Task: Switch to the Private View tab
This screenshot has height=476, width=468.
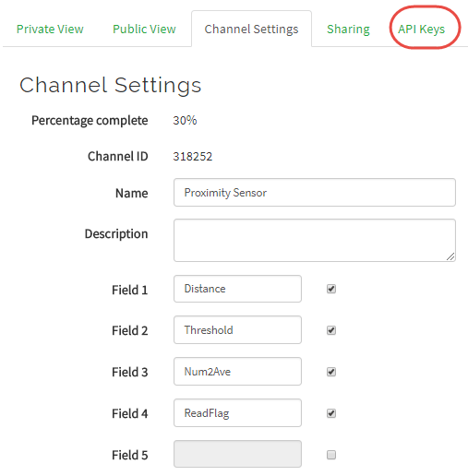Action: click(x=50, y=30)
